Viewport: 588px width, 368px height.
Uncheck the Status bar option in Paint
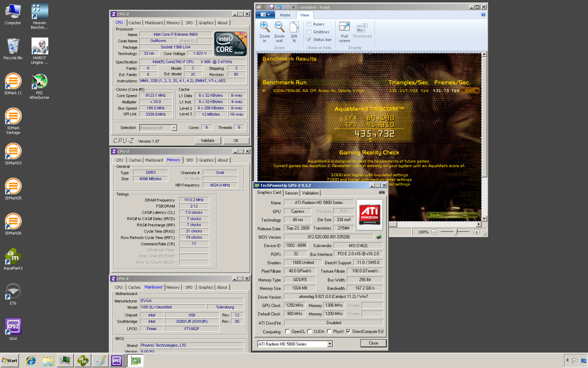[x=309, y=40]
